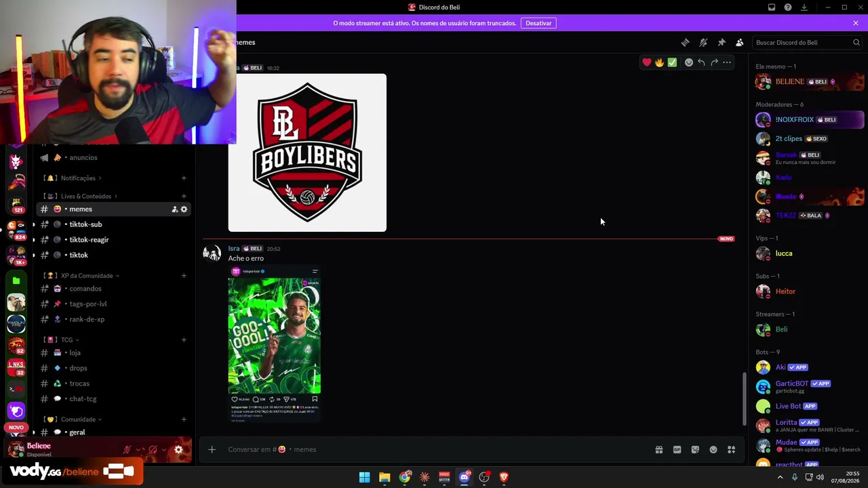Open Brave browser from the taskbar
This screenshot has width=868, height=488.
tap(504, 477)
